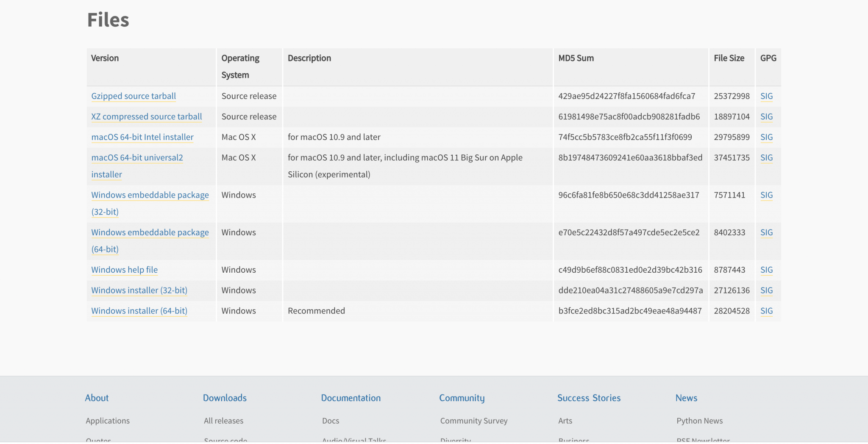
Task: Download the XZ compressed source tarball
Action: pos(147,117)
